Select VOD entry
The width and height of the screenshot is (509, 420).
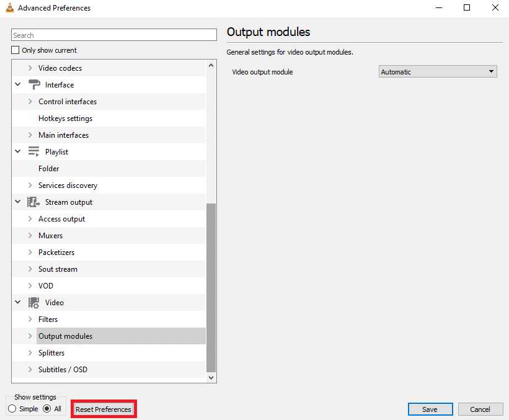[46, 286]
